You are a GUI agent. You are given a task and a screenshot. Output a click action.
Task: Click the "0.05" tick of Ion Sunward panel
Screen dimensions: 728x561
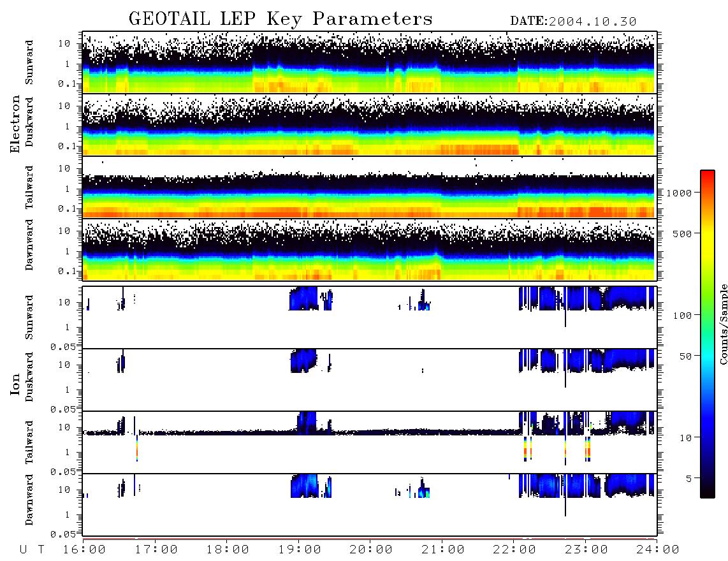tap(62, 347)
